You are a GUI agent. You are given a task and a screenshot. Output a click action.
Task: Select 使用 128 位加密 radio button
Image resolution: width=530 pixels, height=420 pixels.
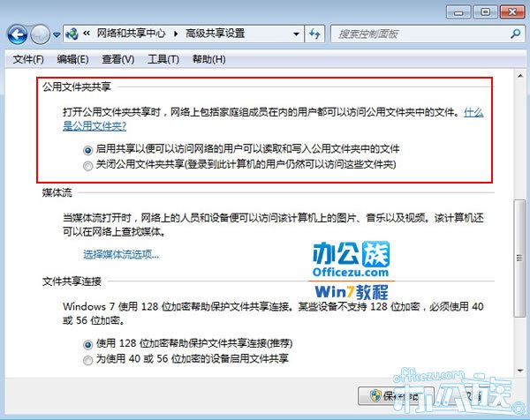point(87,345)
